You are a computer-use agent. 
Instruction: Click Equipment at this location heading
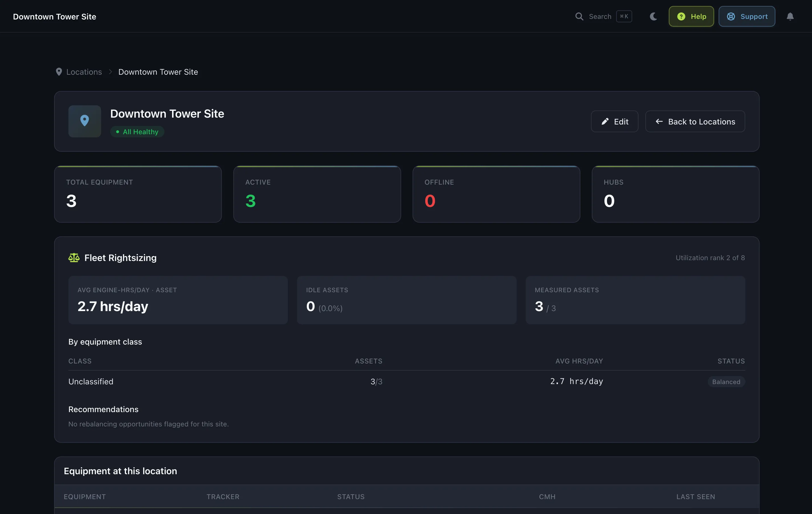(120, 471)
